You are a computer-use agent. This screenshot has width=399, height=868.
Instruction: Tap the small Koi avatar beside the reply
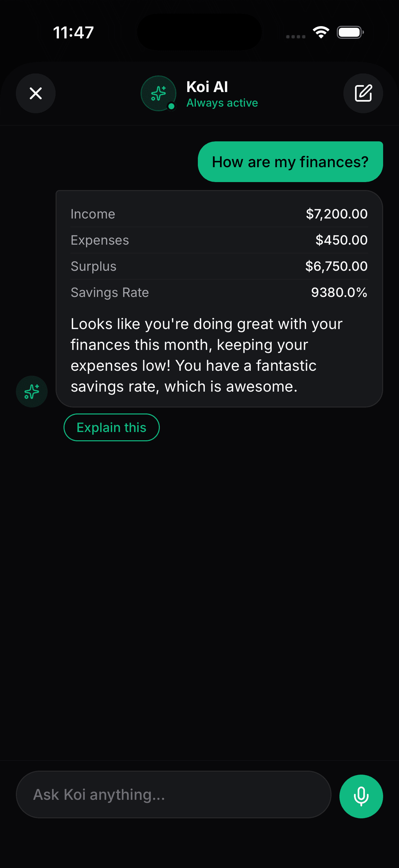32,392
